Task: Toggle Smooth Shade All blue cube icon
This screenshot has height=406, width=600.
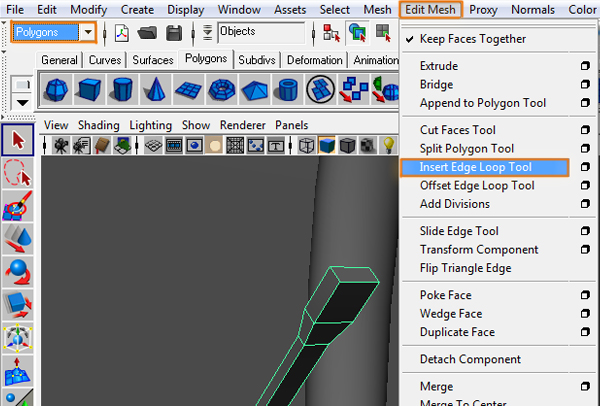Action: pos(327,146)
